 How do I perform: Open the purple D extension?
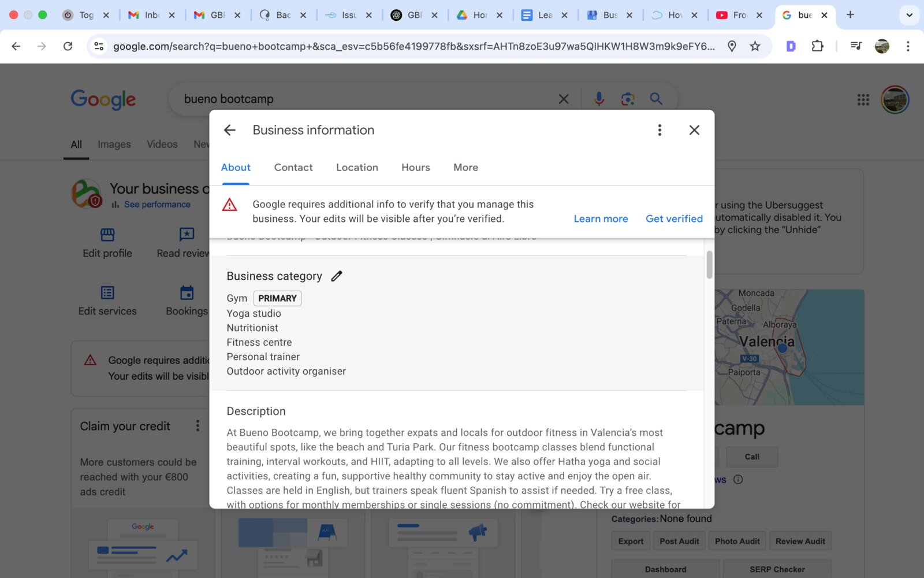(791, 46)
